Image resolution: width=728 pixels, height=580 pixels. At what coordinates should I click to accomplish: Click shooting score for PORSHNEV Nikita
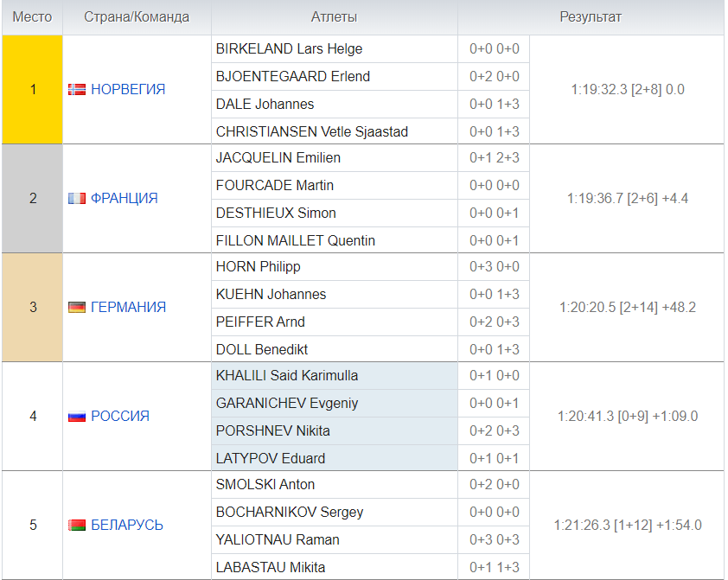point(494,430)
